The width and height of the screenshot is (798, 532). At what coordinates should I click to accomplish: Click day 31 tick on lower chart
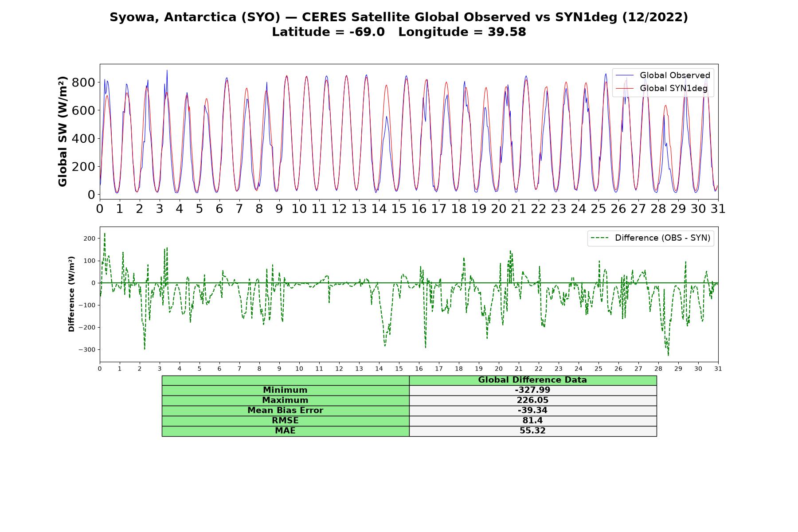718,369
